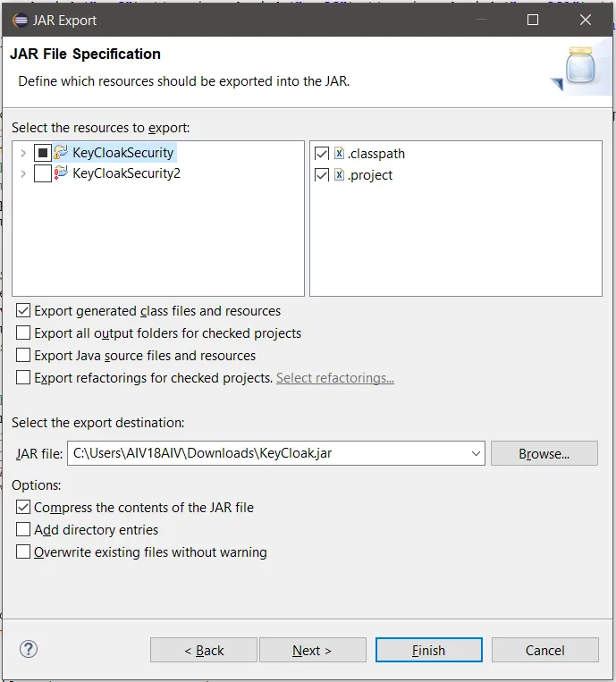Expand the KeyCloakSecurity tree node
This screenshot has width=616, height=682.
pos(23,153)
